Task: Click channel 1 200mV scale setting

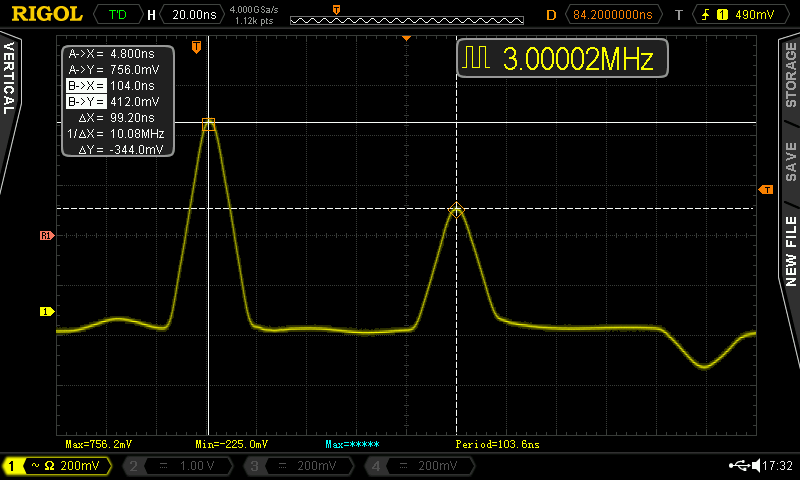Action: click(x=80, y=465)
